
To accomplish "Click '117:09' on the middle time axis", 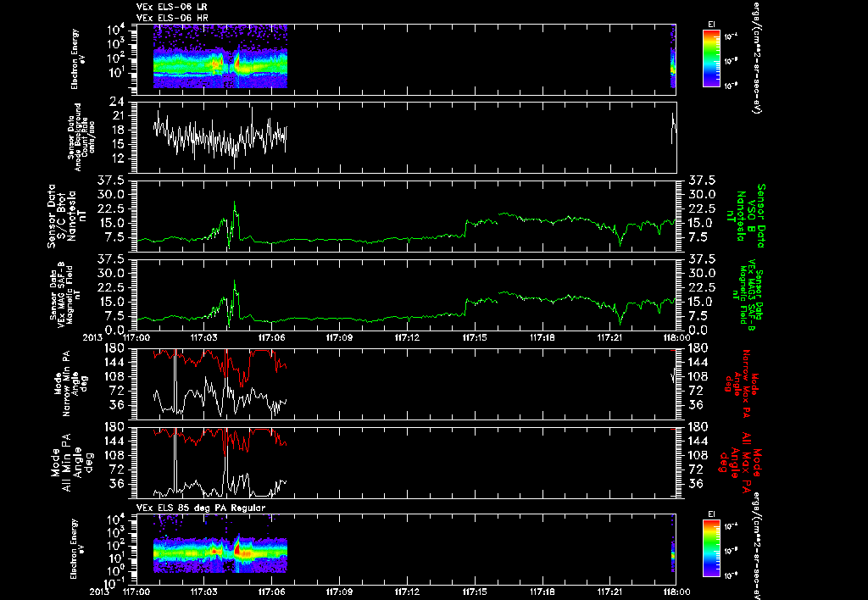I will tap(339, 337).
